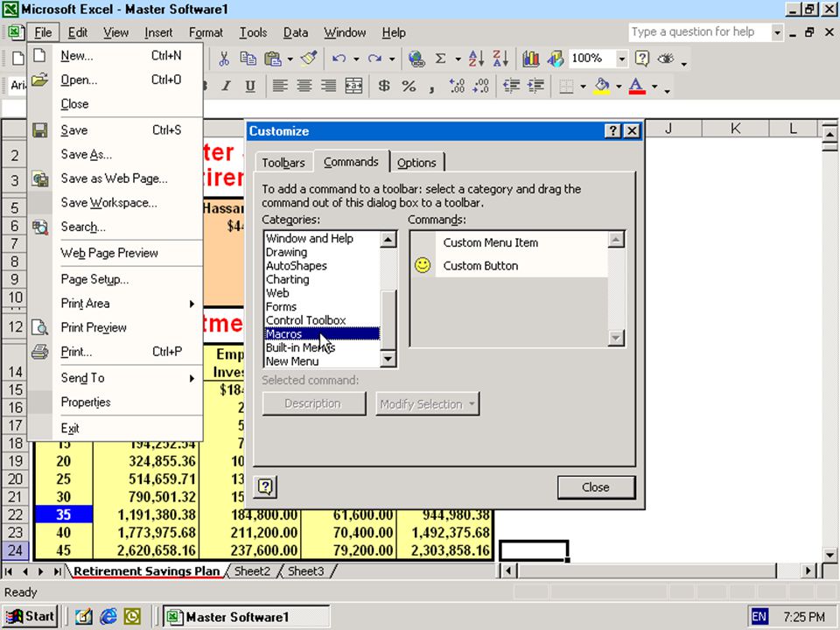Sort ascending with the A-Z icon
This screenshot has height=630, width=840.
(x=476, y=59)
